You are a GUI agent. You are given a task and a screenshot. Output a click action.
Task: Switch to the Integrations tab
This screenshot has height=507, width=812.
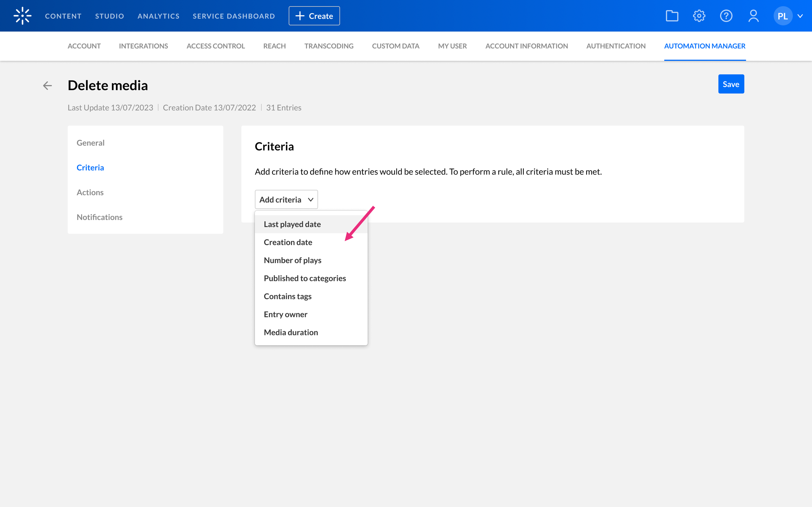pyautogui.click(x=143, y=46)
